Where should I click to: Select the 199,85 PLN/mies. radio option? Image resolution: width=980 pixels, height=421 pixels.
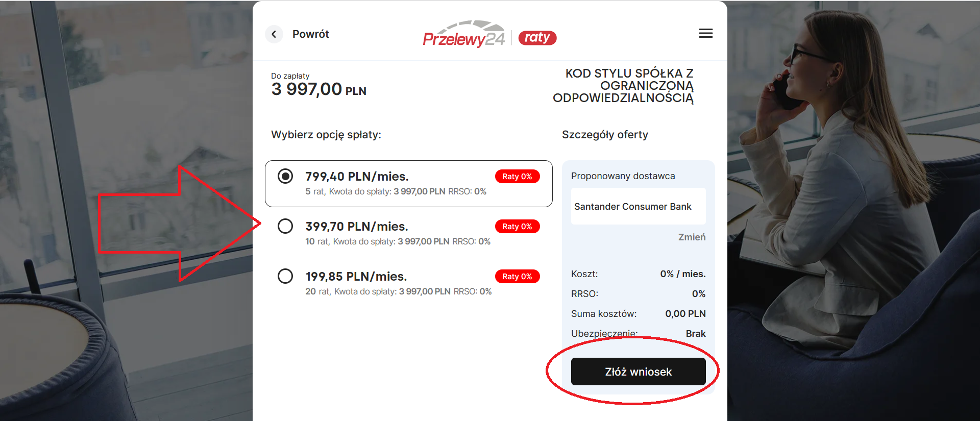point(285,276)
